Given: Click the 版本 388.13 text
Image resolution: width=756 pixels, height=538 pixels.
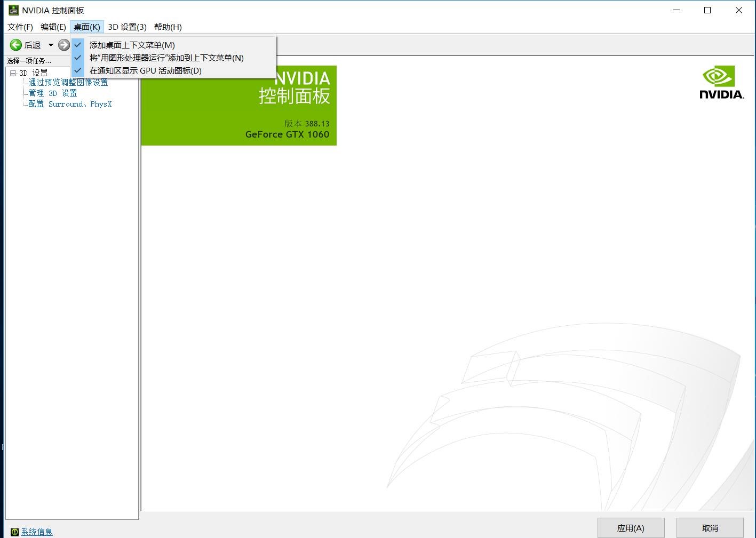Looking at the screenshot, I should tap(307, 124).
